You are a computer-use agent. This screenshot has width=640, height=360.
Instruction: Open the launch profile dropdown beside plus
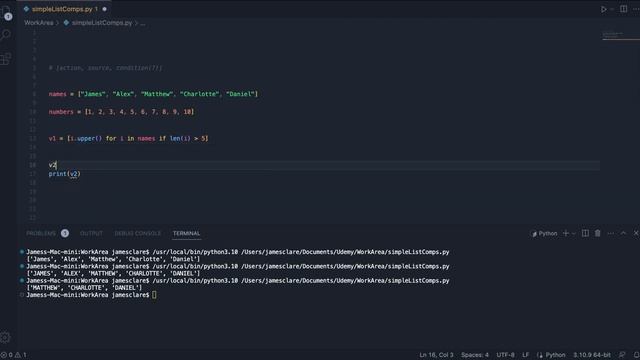tap(573, 233)
